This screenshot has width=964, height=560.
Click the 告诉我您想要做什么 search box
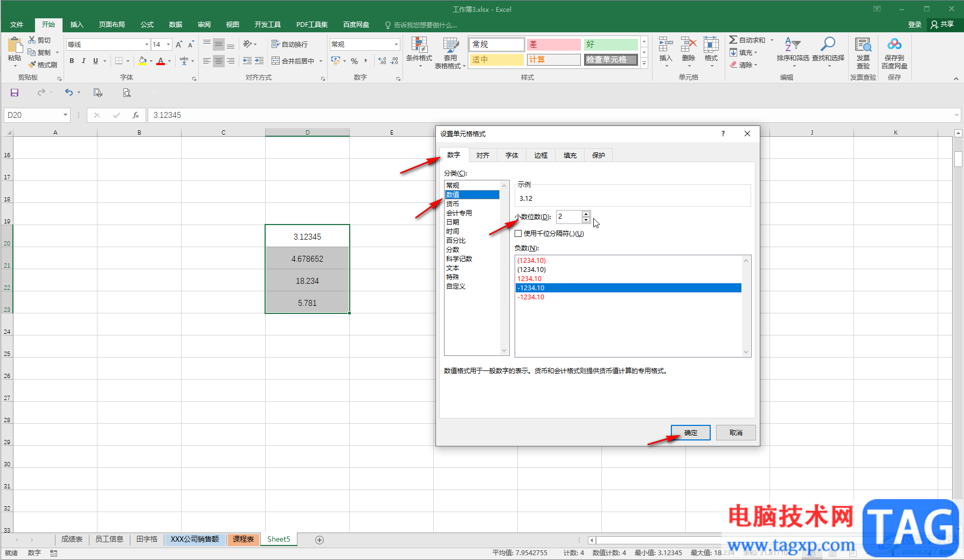click(421, 25)
